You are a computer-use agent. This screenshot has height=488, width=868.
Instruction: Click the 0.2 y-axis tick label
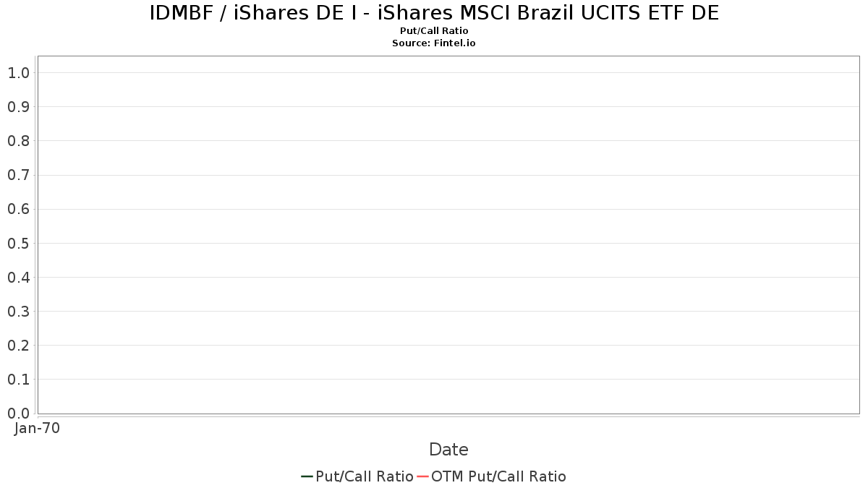(18, 346)
